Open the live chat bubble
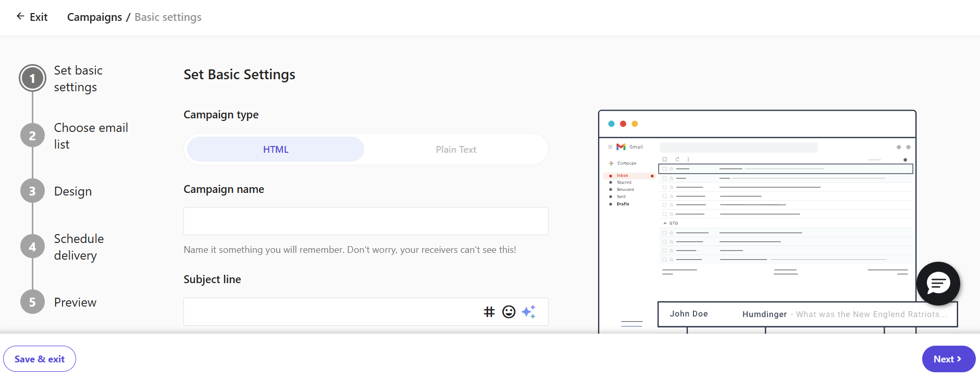 click(938, 283)
